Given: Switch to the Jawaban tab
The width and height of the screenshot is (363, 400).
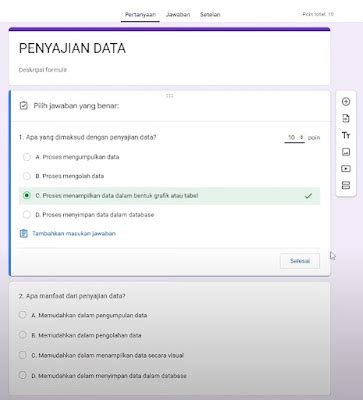Looking at the screenshot, I should (x=178, y=14).
